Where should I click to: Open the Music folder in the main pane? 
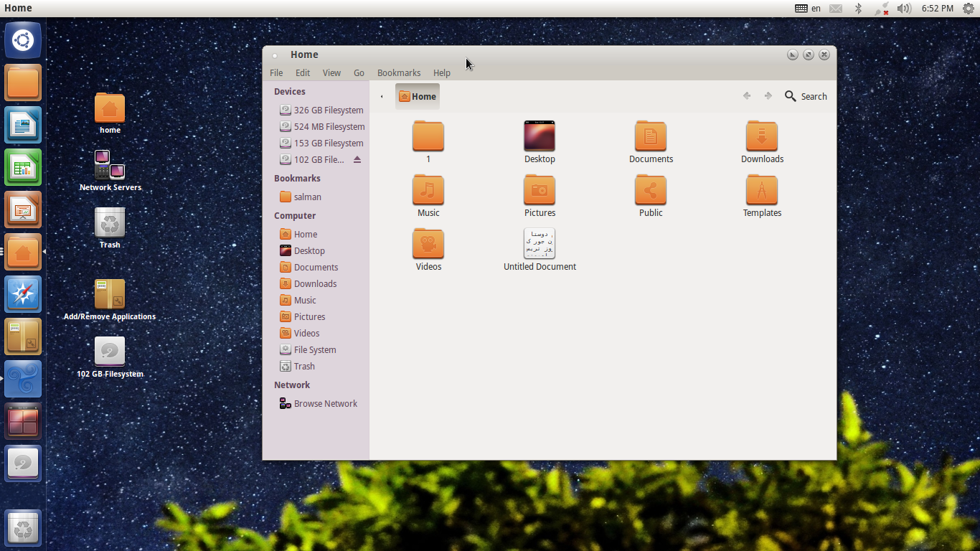(428, 190)
